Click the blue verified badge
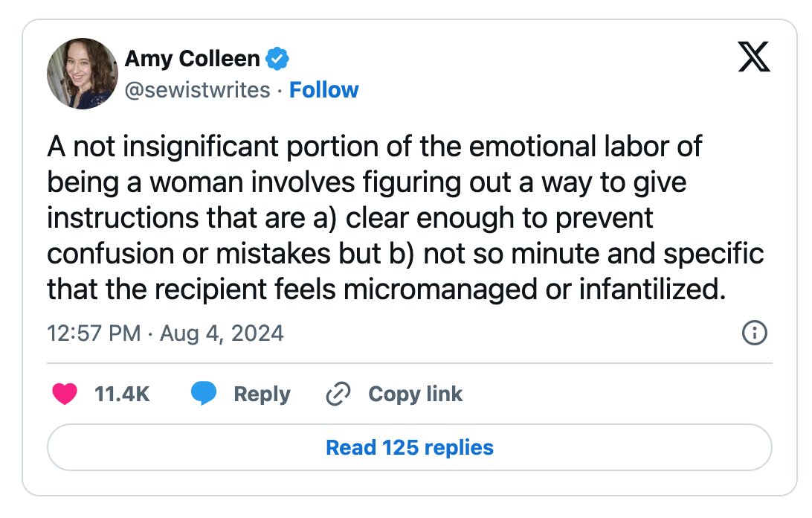Image resolution: width=812 pixels, height=518 pixels. (x=277, y=59)
